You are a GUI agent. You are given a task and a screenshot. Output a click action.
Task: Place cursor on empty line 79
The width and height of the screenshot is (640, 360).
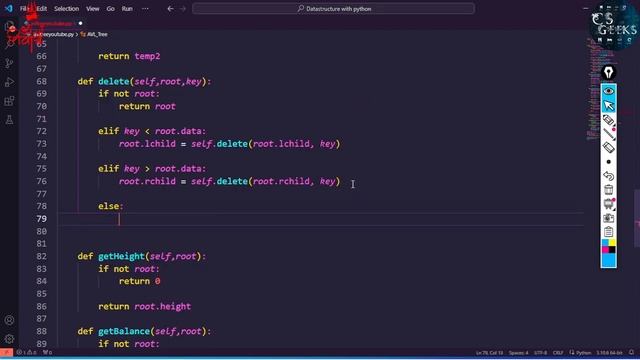(x=321, y=219)
